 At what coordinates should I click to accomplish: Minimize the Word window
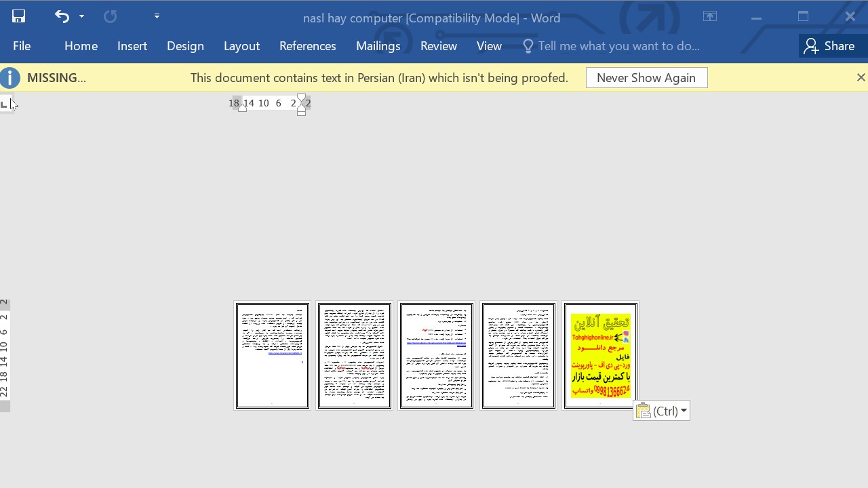coord(756,17)
